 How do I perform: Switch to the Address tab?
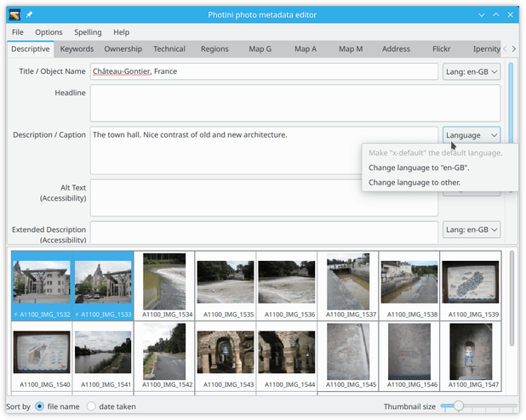(396, 49)
